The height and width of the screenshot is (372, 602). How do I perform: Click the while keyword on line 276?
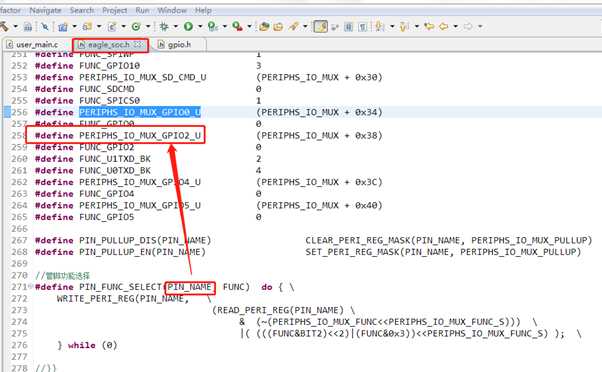pyautogui.click(x=82, y=345)
